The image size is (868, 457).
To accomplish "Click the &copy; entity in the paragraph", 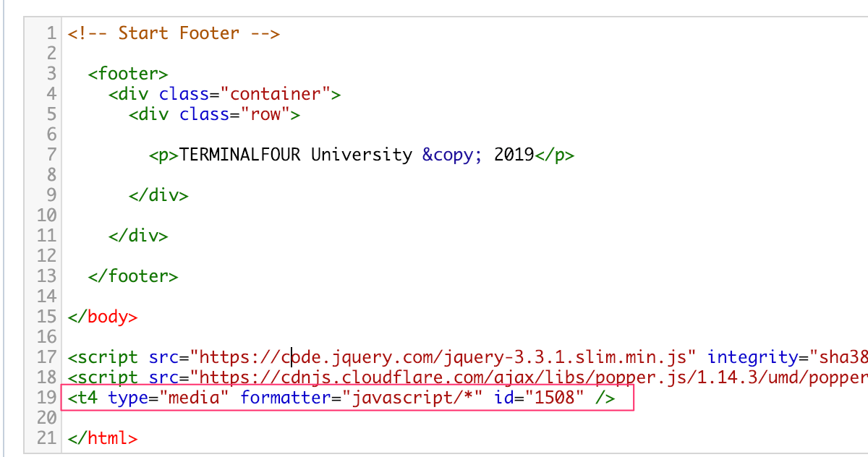I will [452, 155].
